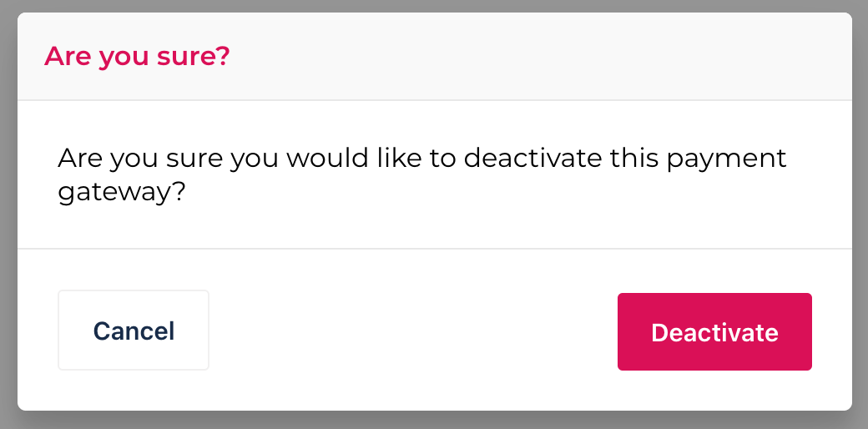
Task: Click the divider line below the header
Action: pos(435,100)
